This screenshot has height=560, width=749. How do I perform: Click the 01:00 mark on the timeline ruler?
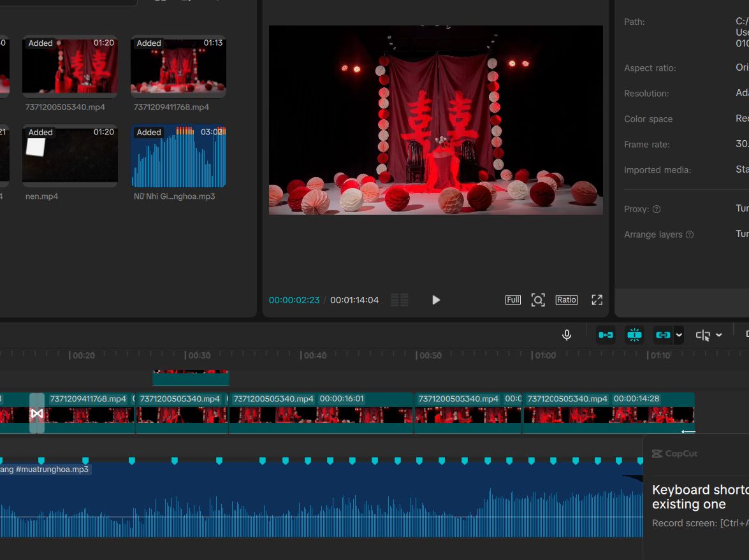coord(544,355)
